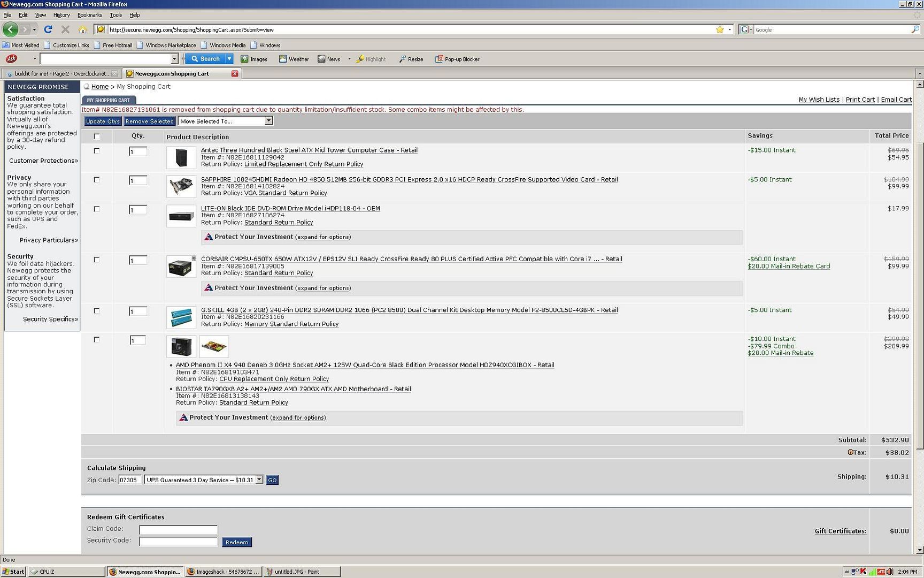The height and width of the screenshot is (578, 924).
Task: Open the $20.00 Mail-in Rebate Card link
Action: click(x=789, y=266)
